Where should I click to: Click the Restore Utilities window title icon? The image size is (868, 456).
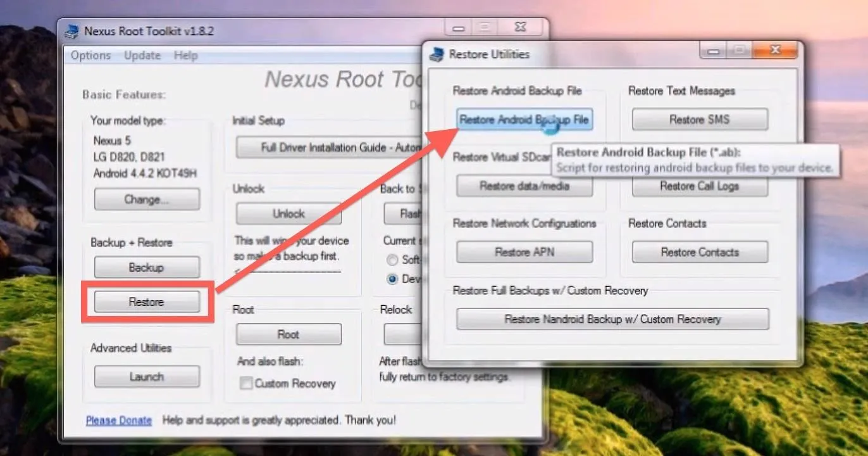(x=437, y=54)
